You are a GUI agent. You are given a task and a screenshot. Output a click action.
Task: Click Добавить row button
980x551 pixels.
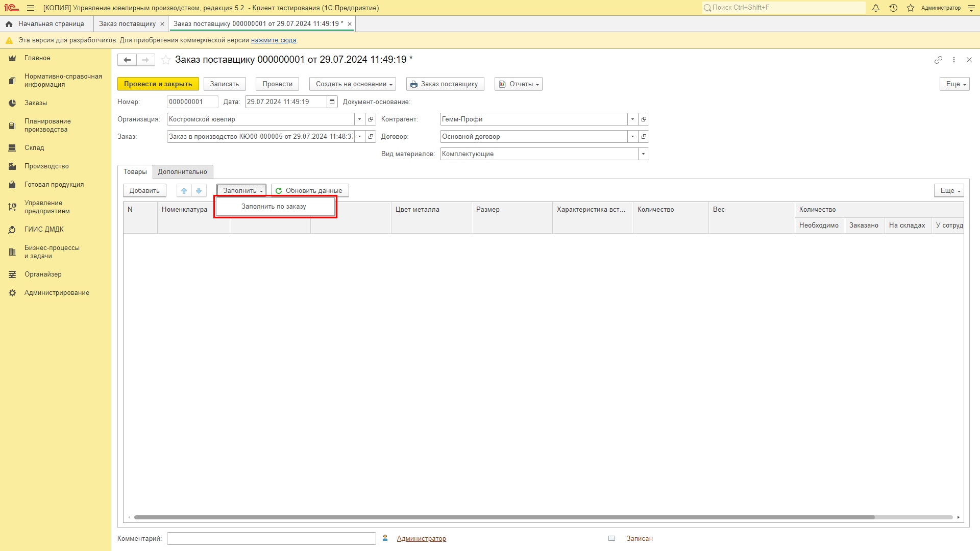coord(144,191)
